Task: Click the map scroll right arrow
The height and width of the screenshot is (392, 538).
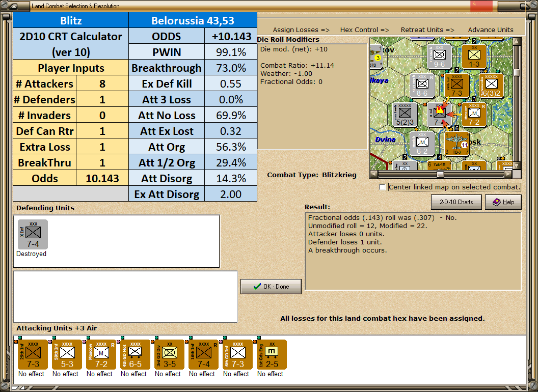Action: point(509,174)
